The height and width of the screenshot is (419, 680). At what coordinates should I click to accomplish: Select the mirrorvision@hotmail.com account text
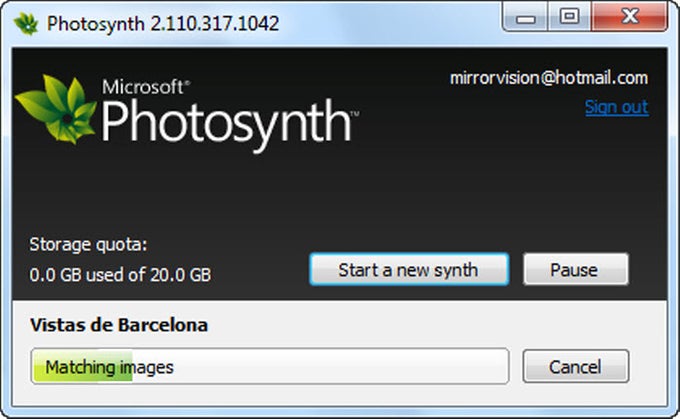tap(549, 78)
